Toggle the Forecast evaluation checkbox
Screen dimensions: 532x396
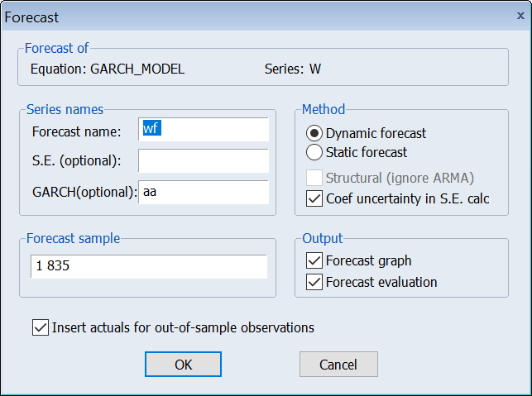coord(314,282)
